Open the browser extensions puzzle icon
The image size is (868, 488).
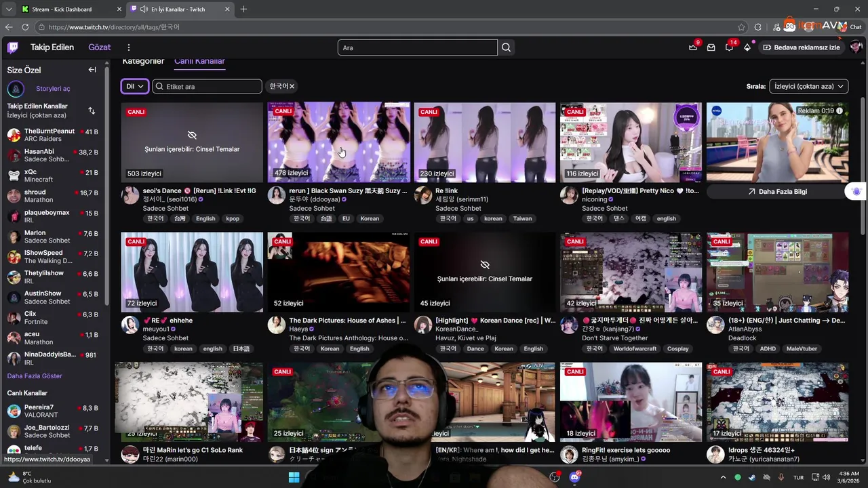click(x=758, y=27)
